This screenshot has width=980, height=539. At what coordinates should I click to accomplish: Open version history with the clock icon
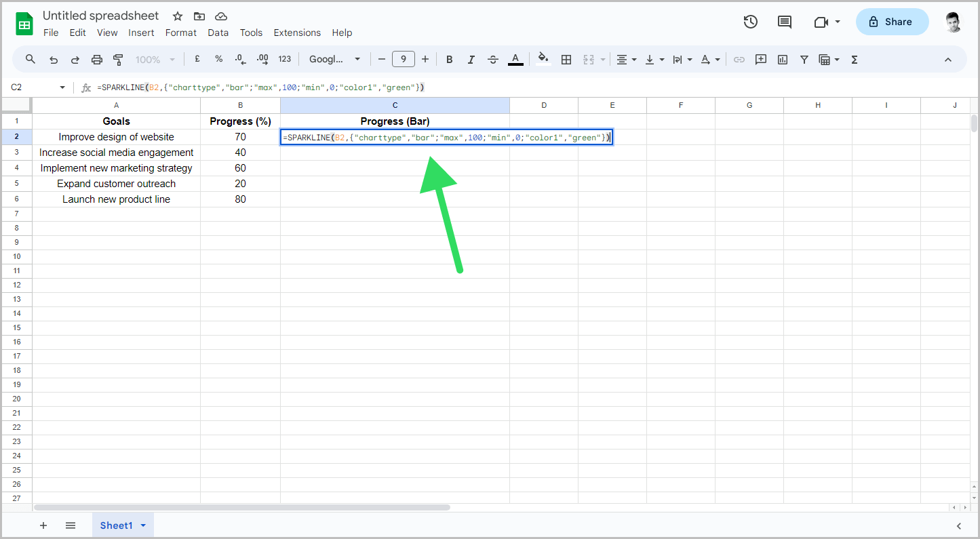pos(751,22)
